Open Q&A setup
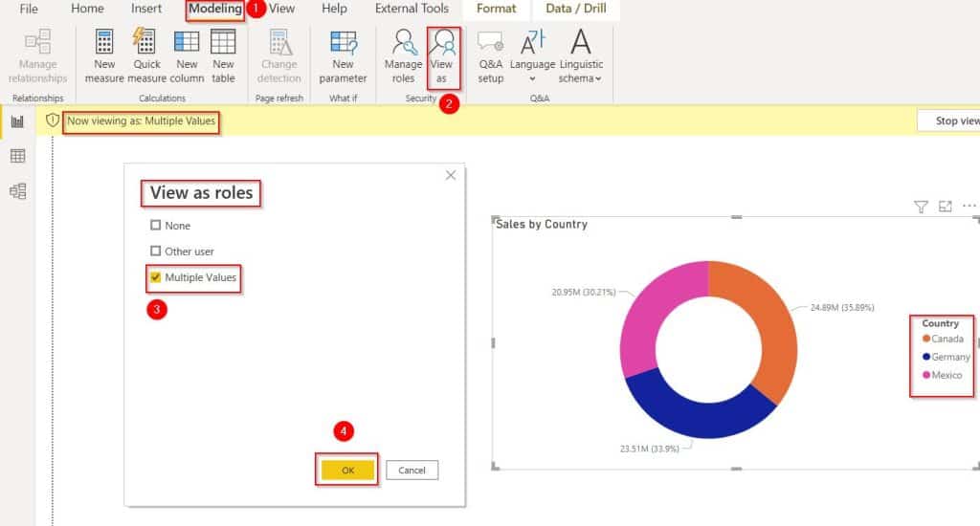Image resolution: width=980 pixels, height=526 pixels. (x=491, y=56)
